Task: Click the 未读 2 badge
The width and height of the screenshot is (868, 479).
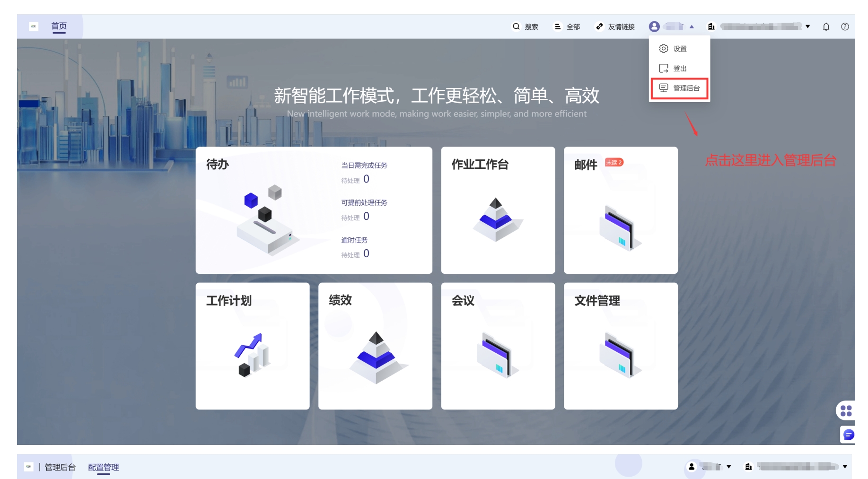Action: point(614,162)
